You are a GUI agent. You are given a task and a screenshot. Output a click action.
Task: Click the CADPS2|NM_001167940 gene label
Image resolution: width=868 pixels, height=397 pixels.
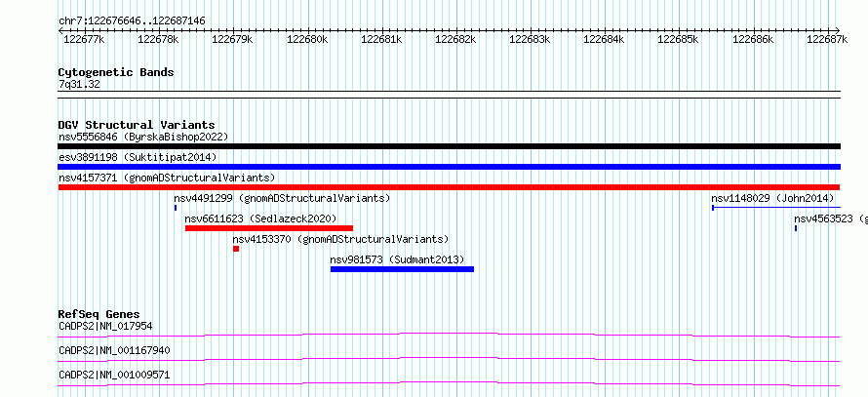coord(114,350)
